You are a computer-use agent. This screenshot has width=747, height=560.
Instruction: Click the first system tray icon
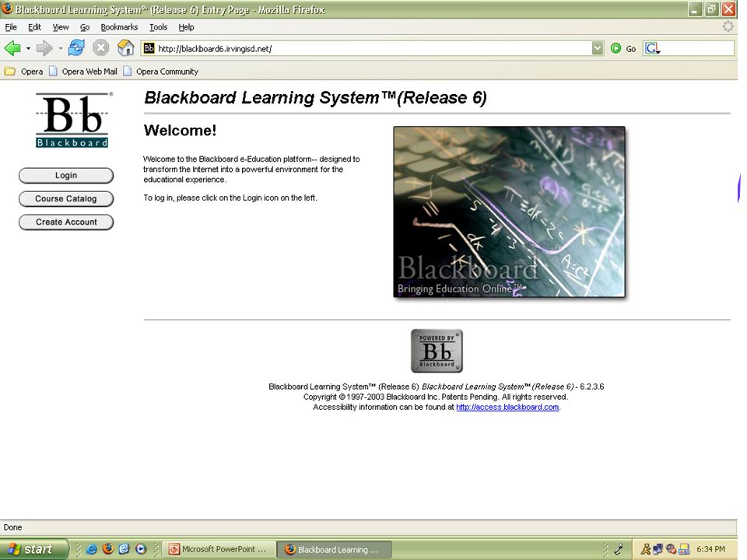point(646,549)
